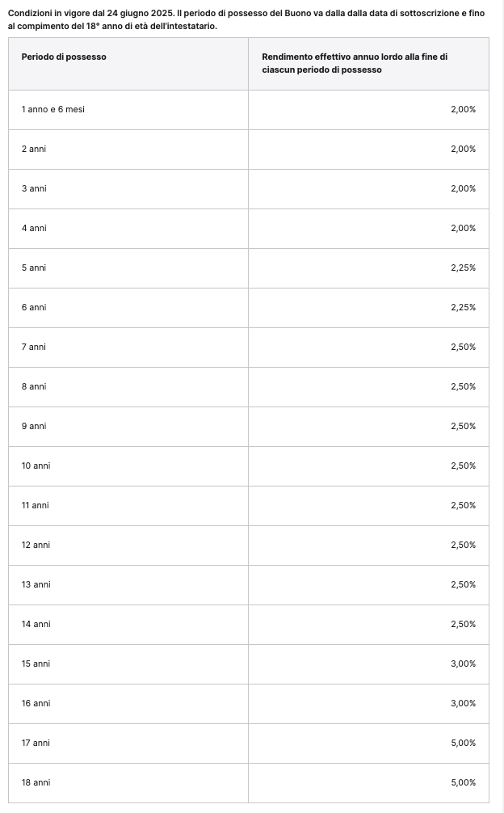Viewport: 504px width, 813px height.
Task: Select the "1 anno e 6 mesi" row label
Action: (53, 109)
